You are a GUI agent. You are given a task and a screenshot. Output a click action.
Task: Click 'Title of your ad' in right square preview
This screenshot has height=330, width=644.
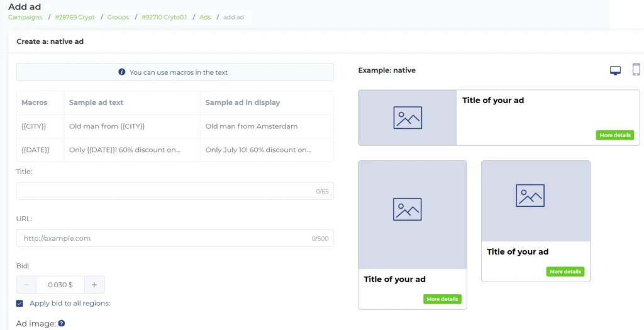tap(518, 251)
